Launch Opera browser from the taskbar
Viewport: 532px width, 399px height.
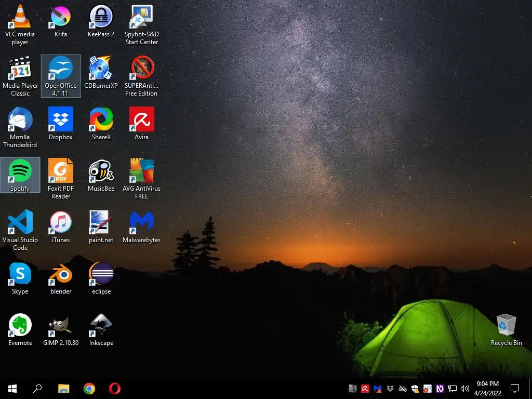[115, 389]
